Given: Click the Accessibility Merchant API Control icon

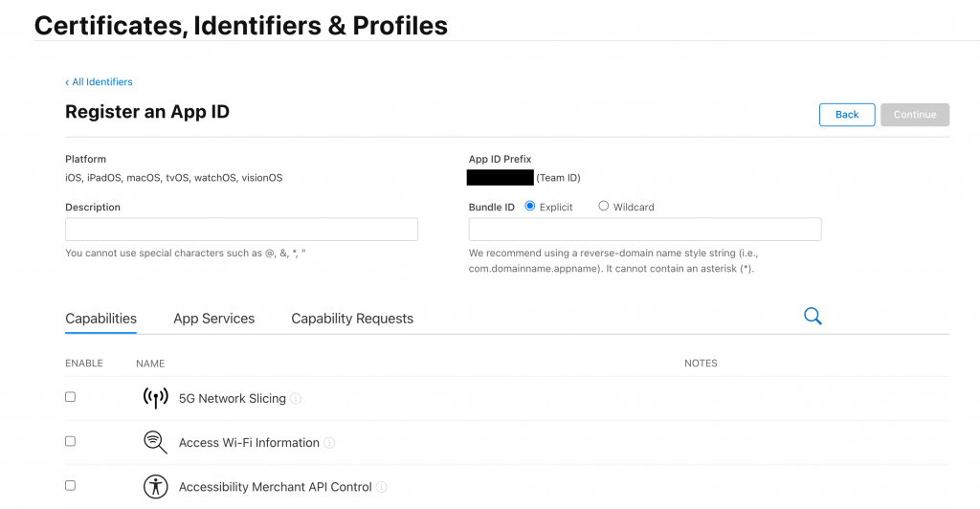Looking at the screenshot, I should 155,486.
